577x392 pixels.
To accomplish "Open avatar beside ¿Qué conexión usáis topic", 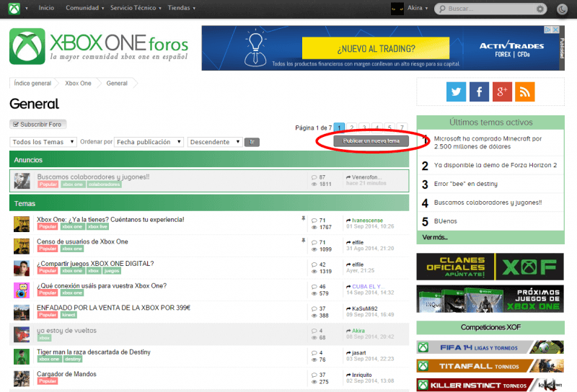I will (22, 290).
